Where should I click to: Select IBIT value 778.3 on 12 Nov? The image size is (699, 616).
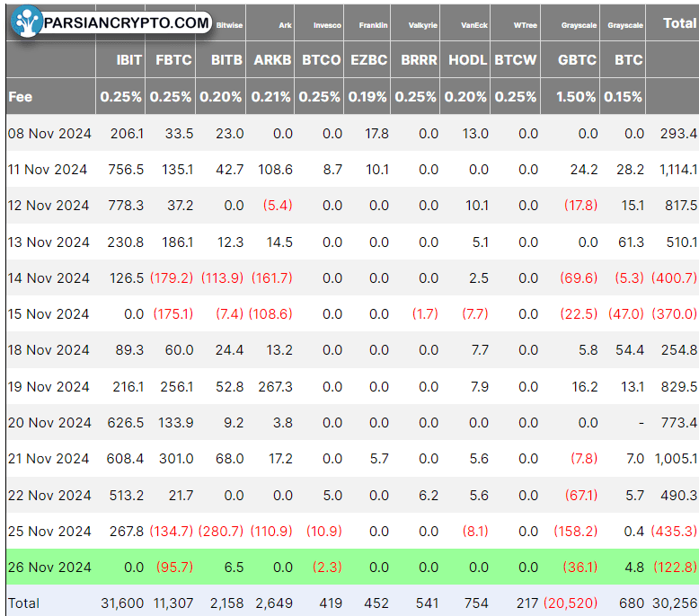pyautogui.click(x=126, y=206)
